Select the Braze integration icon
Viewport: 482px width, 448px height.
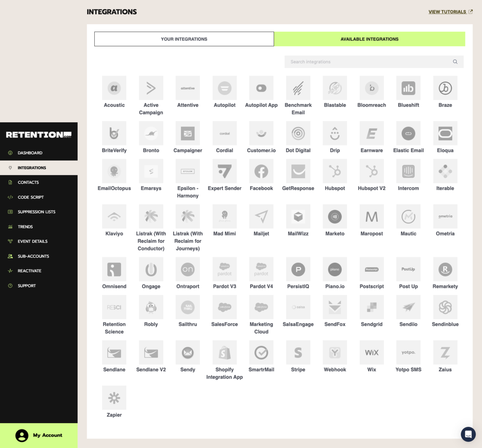[x=445, y=88]
